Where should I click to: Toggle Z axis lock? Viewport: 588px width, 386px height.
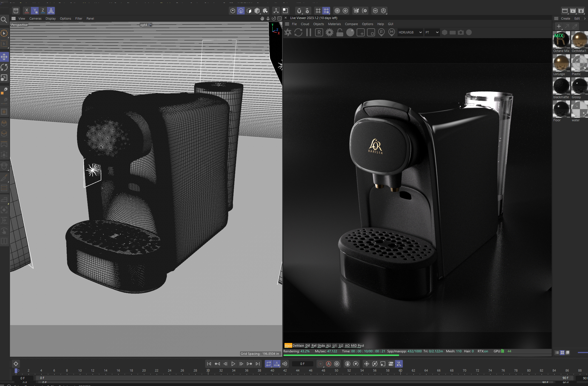tap(43, 11)
